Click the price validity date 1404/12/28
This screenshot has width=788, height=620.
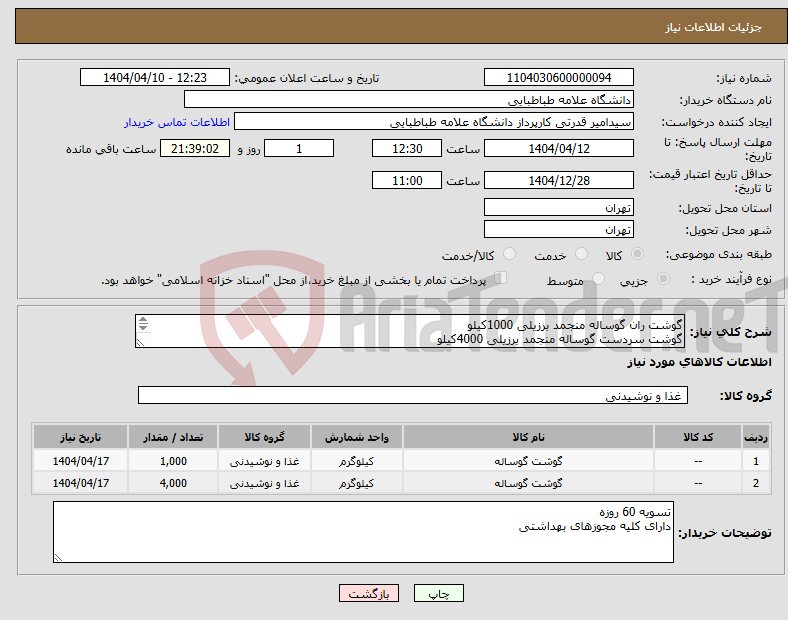[558, 180]
